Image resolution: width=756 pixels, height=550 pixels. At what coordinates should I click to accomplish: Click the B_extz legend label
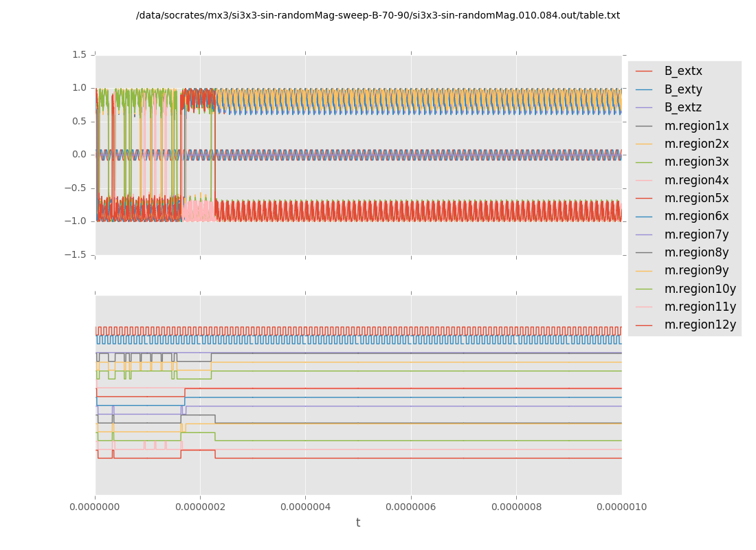pyautogui.click(x=683, y=107)
